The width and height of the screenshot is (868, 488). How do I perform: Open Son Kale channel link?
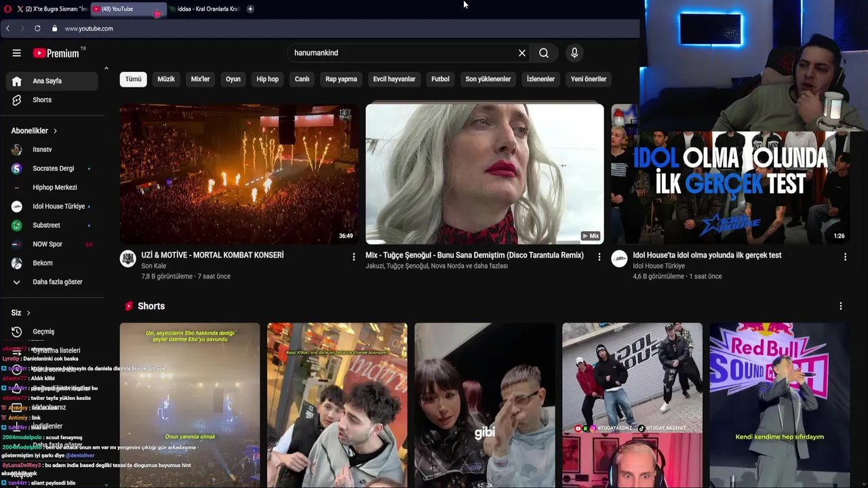coord(154,266)
